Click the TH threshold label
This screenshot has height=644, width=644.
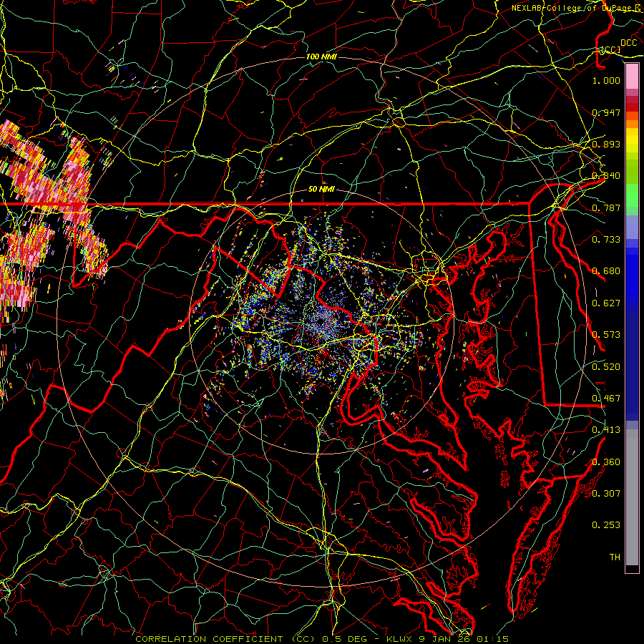pyautogui.click(x=615, y=557)
